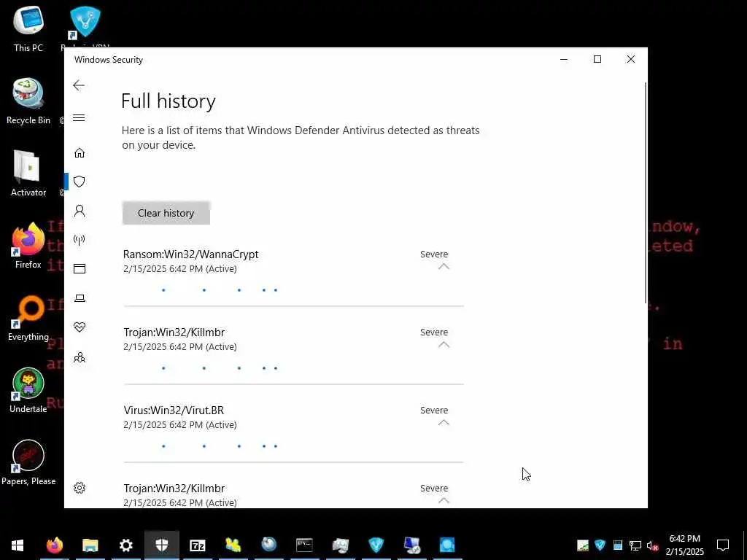Viewport: 747px width, 560px height.
Task: Open Device security laptop icon
Action: click(79, 298)
